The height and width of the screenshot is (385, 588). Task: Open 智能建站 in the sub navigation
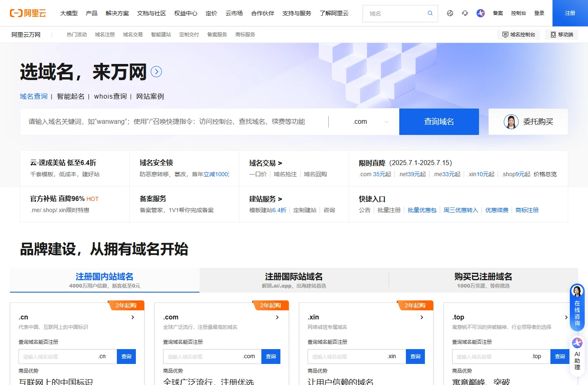[161, 35]
